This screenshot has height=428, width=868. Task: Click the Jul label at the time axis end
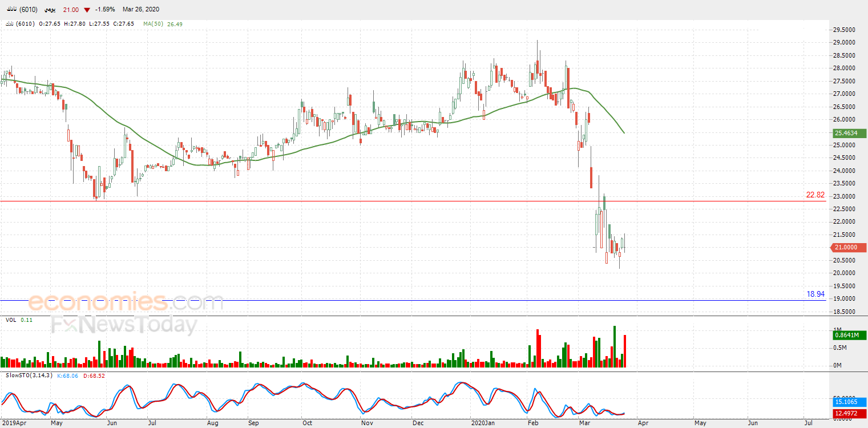coord(808,423)
